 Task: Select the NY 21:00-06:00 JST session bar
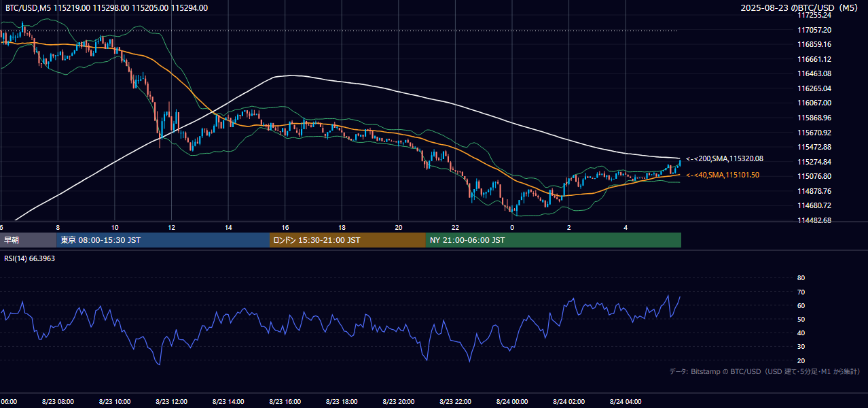coord(554,240)
